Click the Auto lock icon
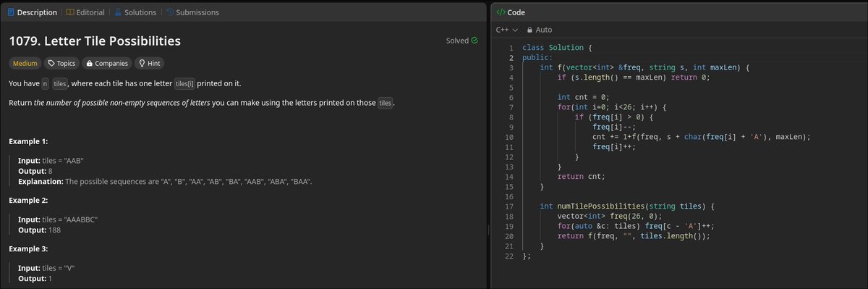Screen dimensions: 868x289 coord(530,30)
